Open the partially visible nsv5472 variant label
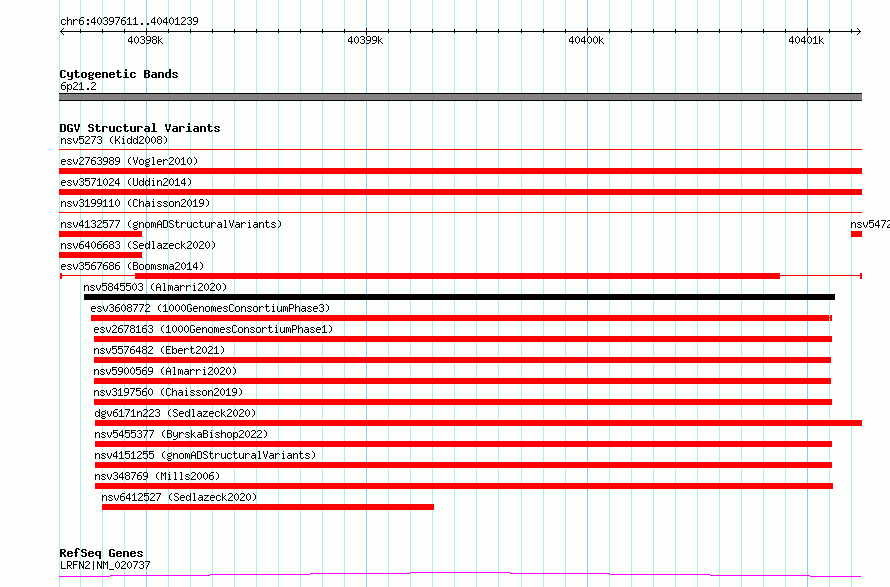 pos(870,224)
